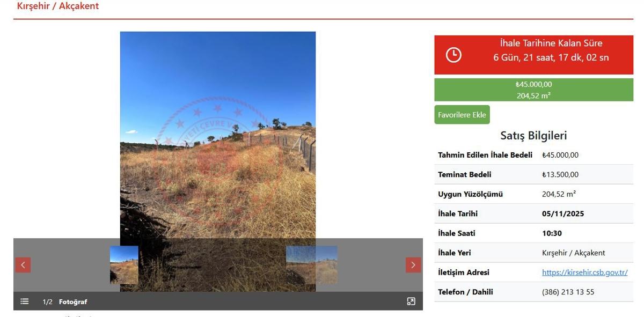Click the İhale Yeri location value
This screenshot has height=317, width=644.
[x=574, y=253]
